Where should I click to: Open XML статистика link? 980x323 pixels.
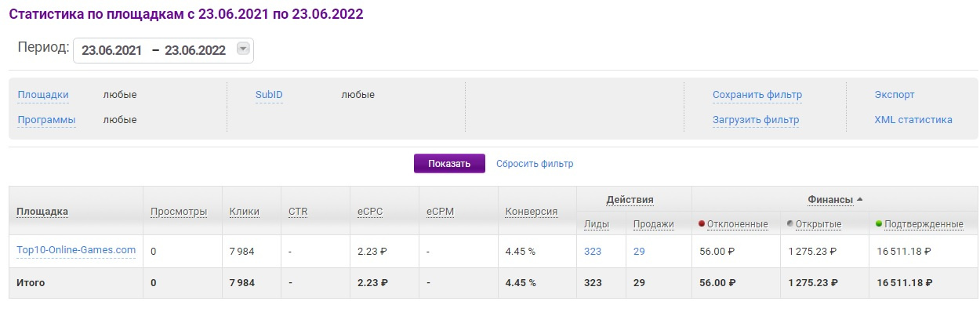coord(913,120)
